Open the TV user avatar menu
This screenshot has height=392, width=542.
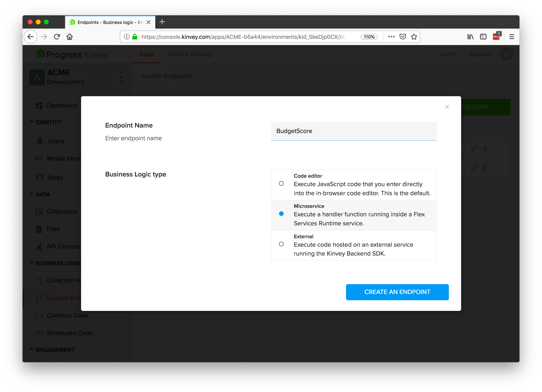coord(506,54)
